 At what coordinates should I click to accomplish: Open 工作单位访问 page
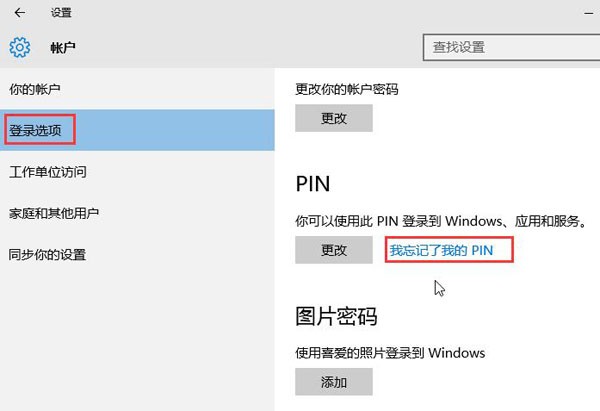pos(48,171)
